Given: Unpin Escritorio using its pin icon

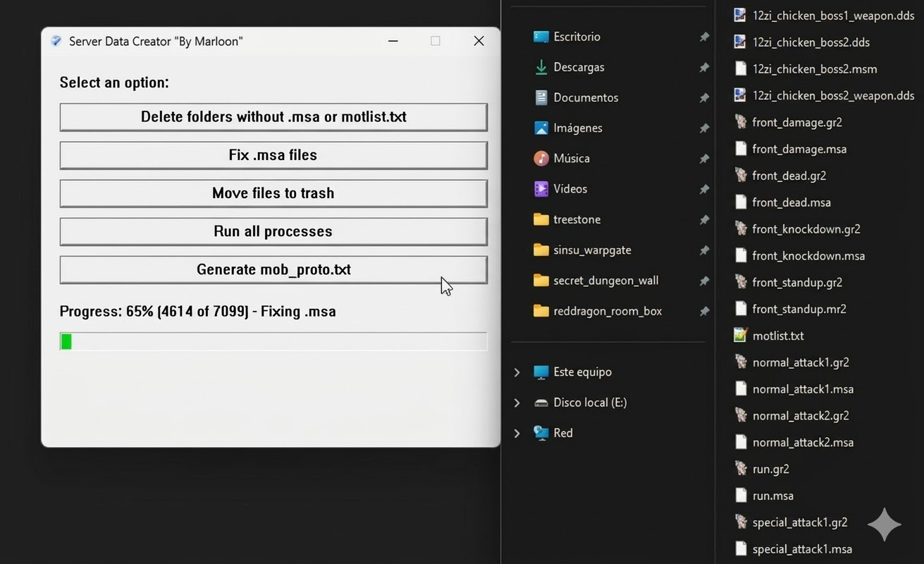Looking at the screenshot, I should tap(703, 37).
